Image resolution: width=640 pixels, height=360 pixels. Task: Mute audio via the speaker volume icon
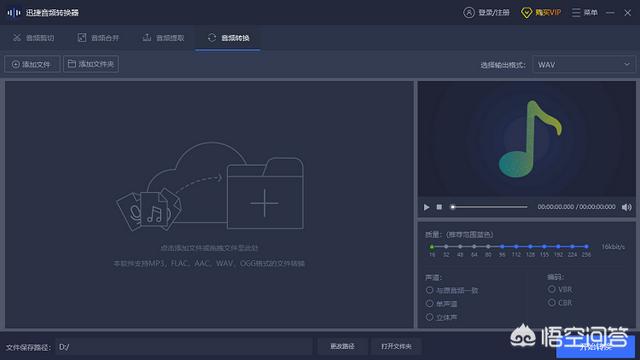point(627,207)
